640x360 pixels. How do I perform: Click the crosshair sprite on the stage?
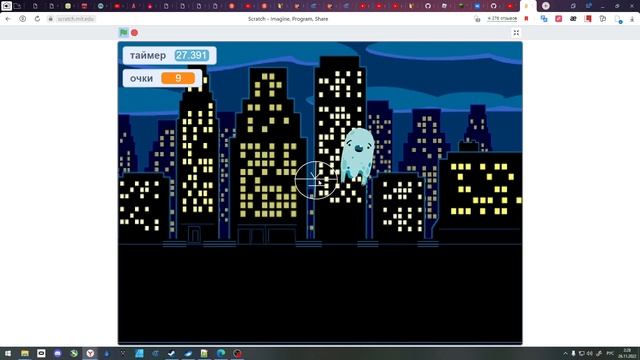pos(316,180)
